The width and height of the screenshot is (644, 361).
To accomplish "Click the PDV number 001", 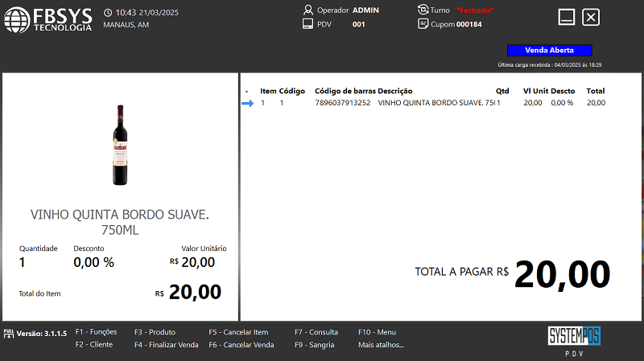I will (358, 24).
